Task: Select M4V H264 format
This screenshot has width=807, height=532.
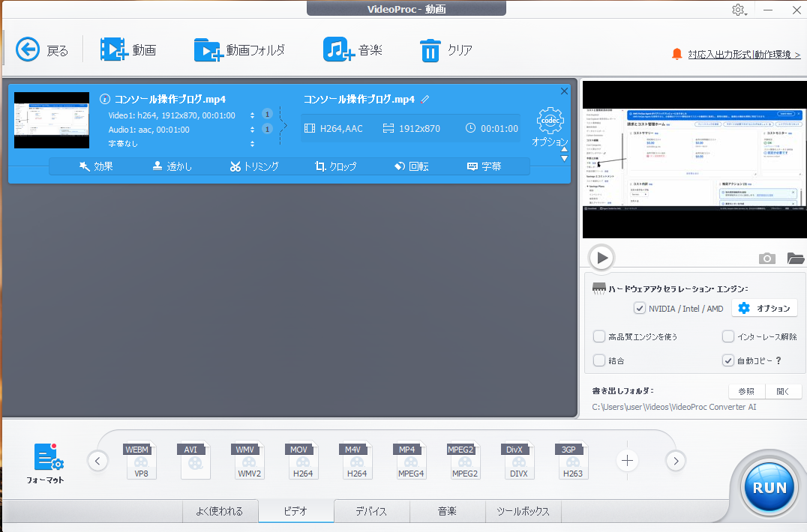Action: click(357, 461)
